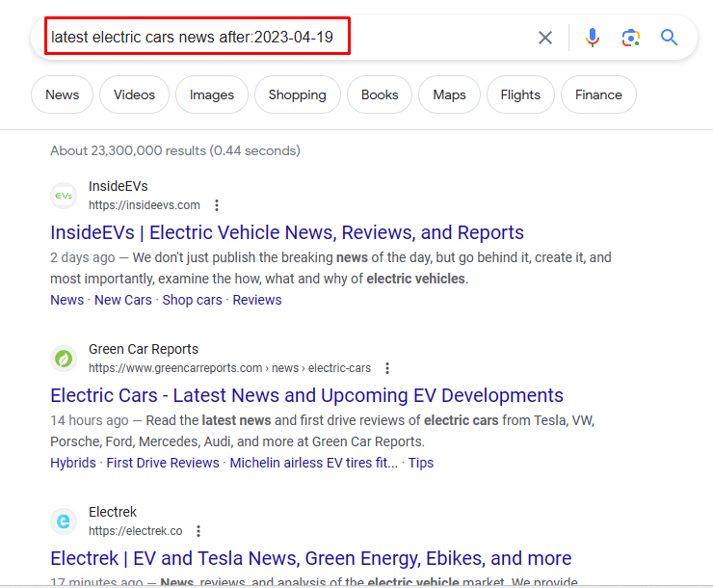Screen dimensions: 713x588
Task: Click the blue magnifying glass search icon
Action: (x=670, y=38)
